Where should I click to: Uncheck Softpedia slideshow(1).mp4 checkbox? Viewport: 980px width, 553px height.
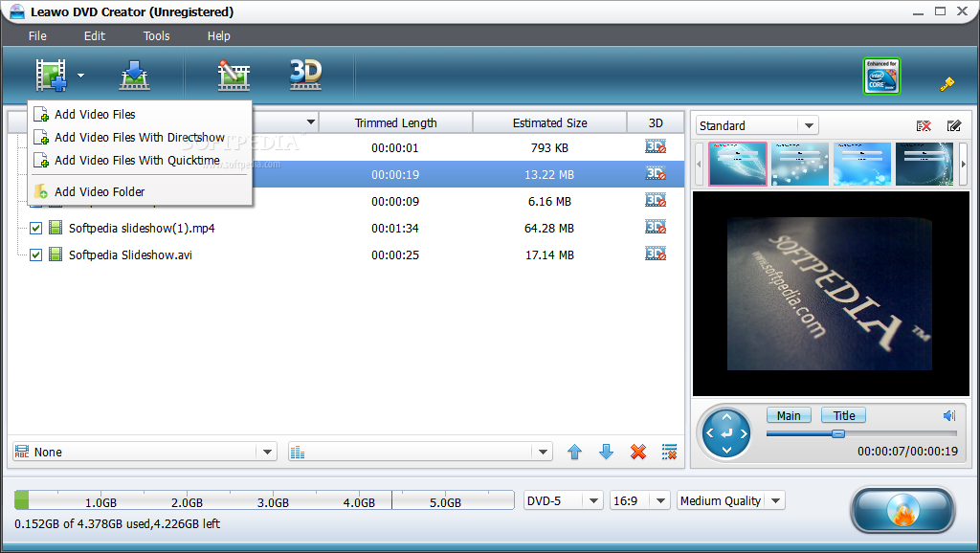click(x=35, y=228)
